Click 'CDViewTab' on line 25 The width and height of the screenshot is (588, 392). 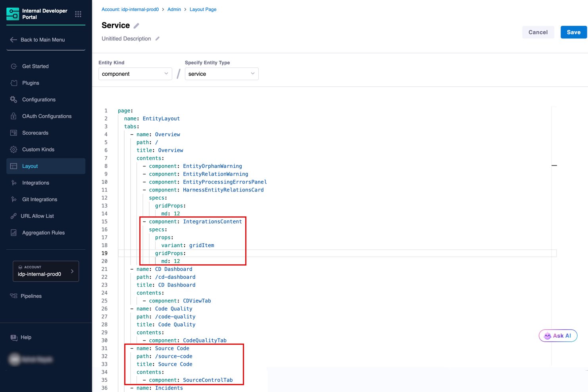click(197, 301)
